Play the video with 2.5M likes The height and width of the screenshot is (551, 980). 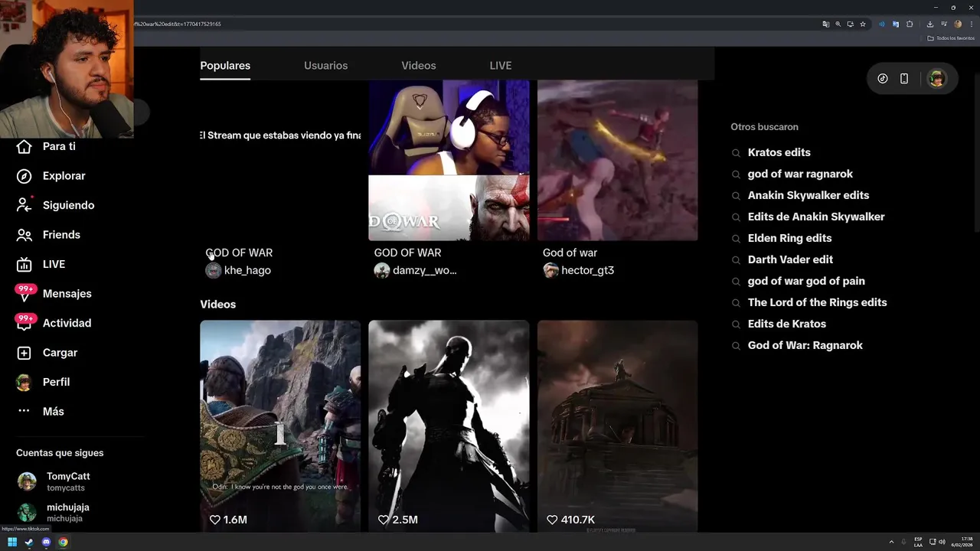click(x=449, y=425)
